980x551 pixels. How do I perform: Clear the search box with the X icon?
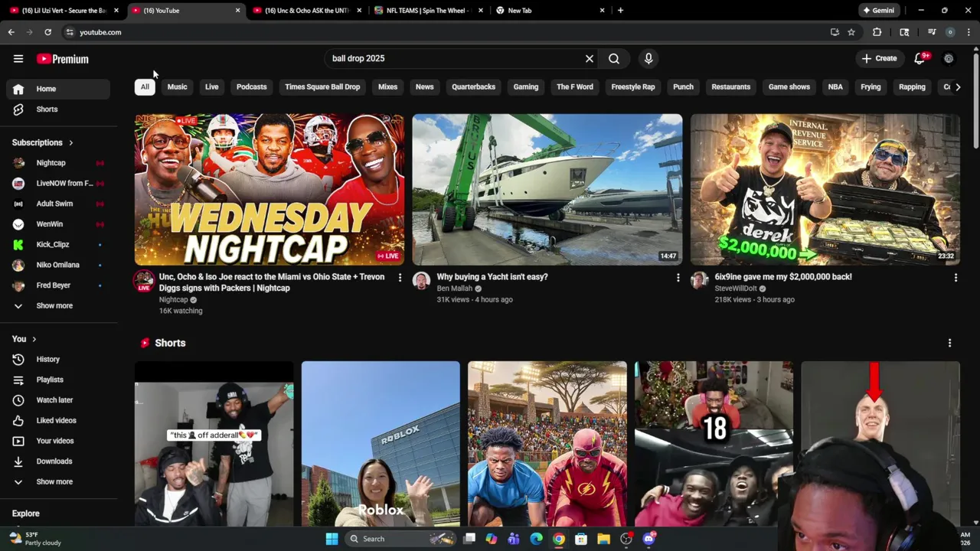tap(590, 59)
